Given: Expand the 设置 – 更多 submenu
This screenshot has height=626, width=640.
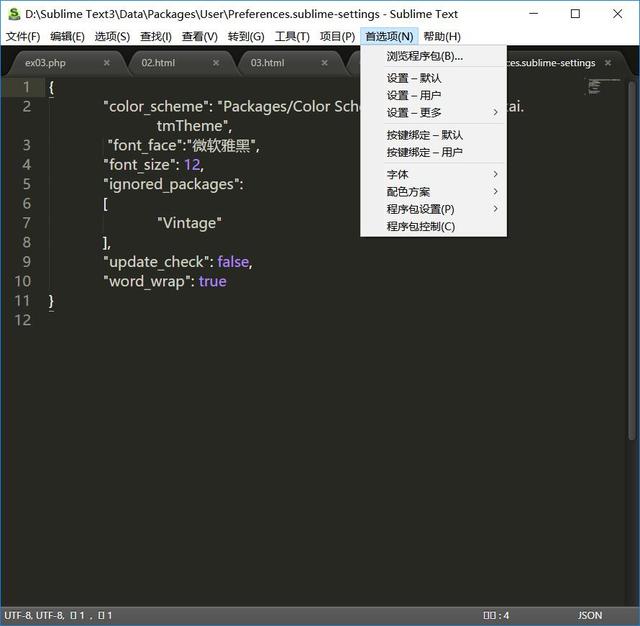Looking at the screenshot, I should 433,113.
